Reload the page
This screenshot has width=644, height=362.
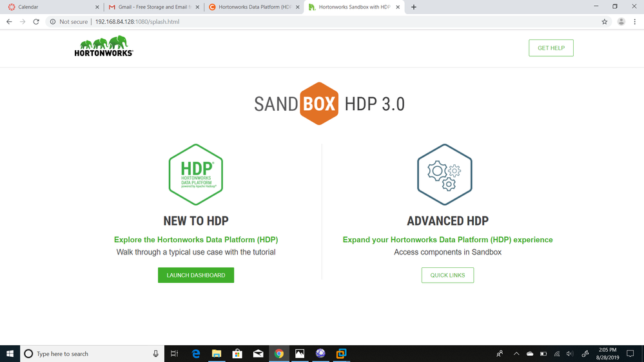[x=36, y=22]
